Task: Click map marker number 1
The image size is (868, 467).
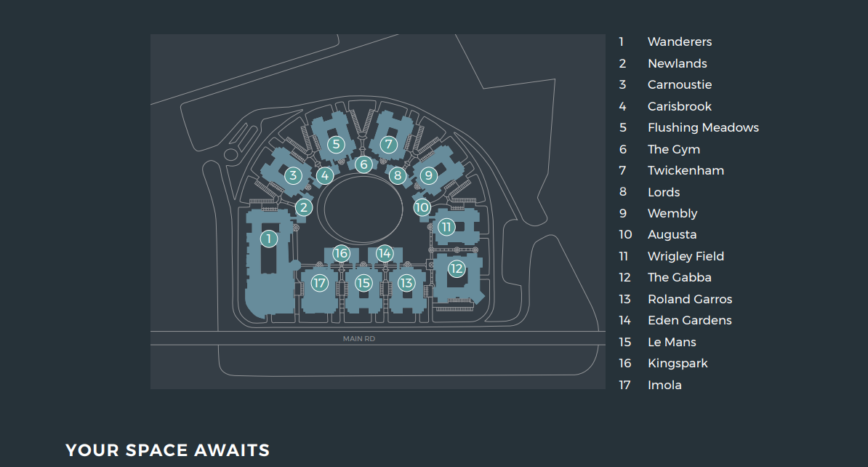Action: click(x=269, y=239)
